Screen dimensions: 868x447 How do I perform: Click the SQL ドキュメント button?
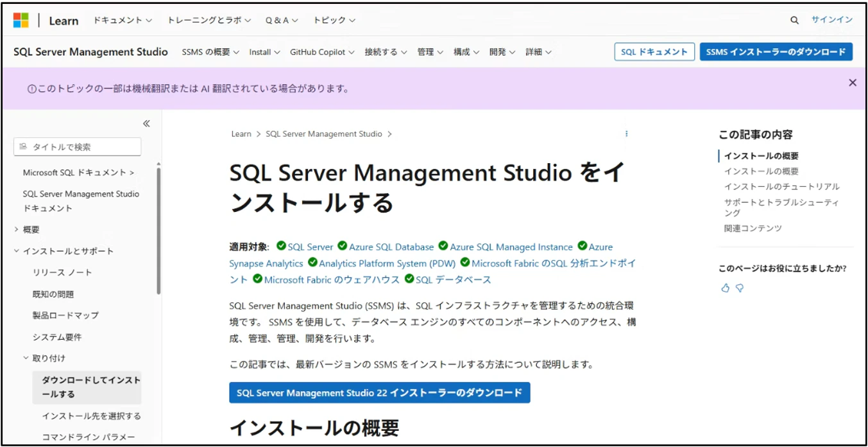tap(654, 52)
